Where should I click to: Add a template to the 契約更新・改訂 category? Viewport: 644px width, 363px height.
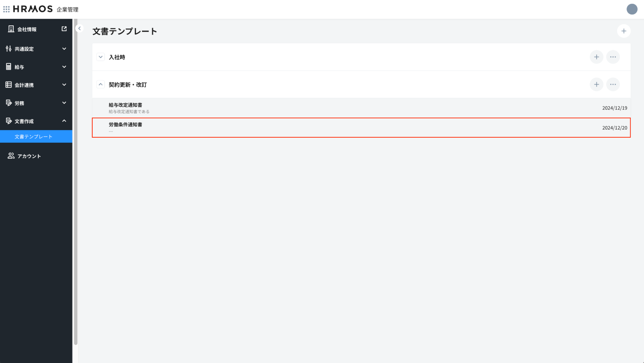click(596, 85)
